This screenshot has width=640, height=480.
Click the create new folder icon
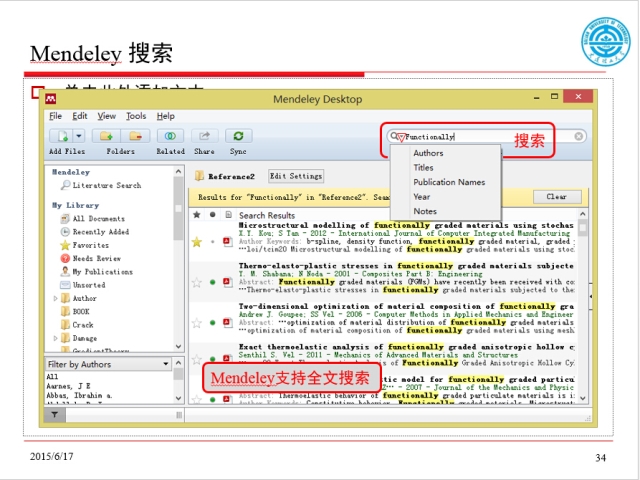point(107,136)
